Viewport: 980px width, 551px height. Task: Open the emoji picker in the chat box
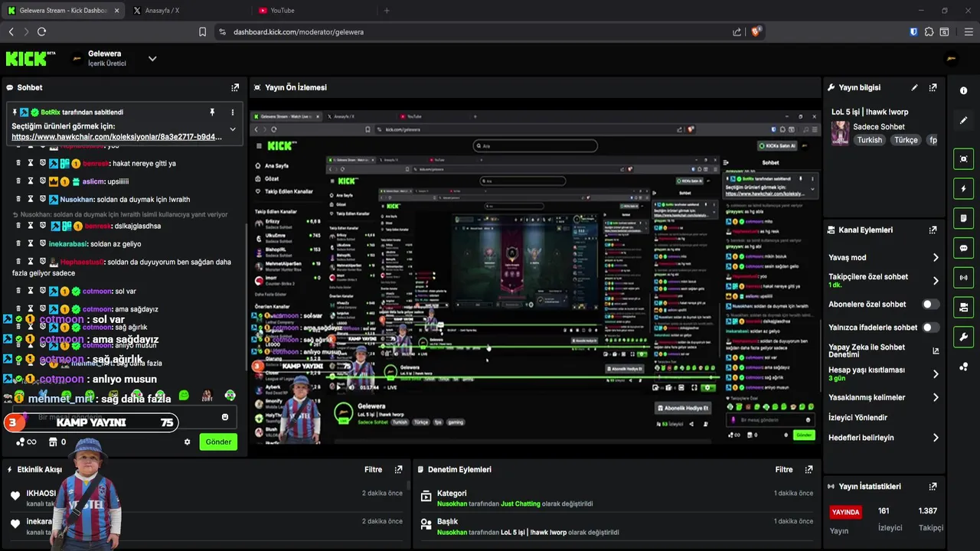(225, 417)
